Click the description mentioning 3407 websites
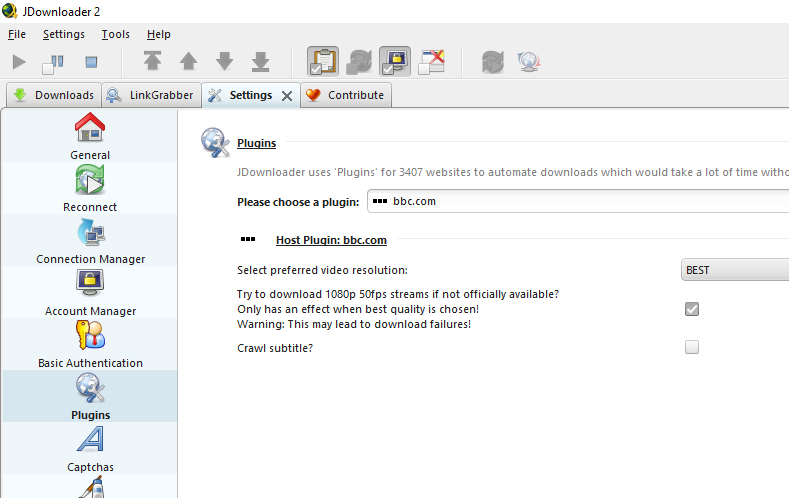789x498 pixels. [x=513, y=172]
